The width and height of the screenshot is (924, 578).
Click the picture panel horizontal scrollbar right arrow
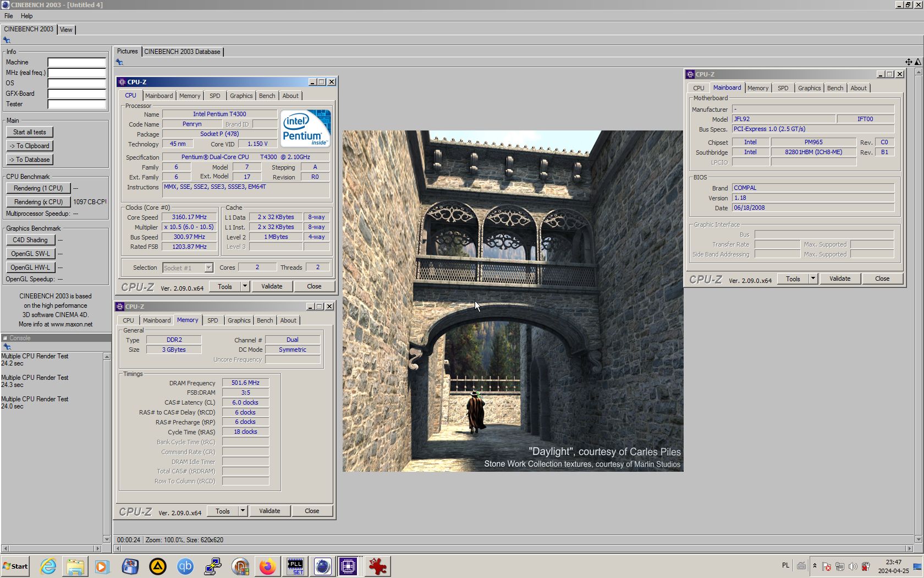909,548
